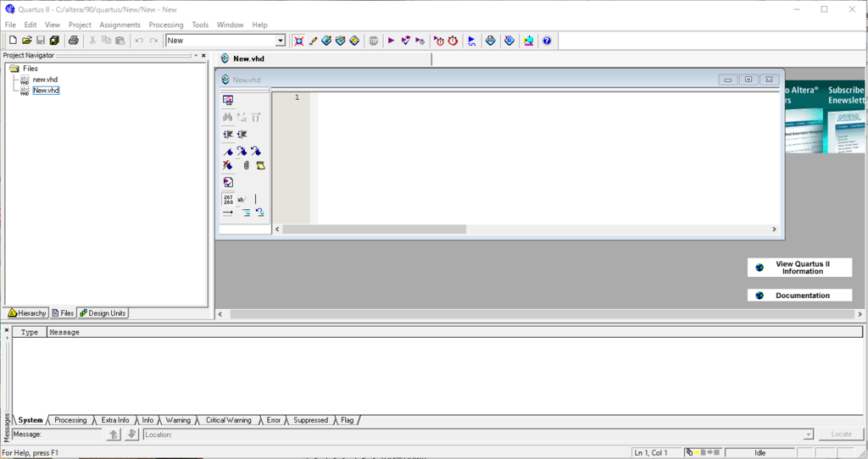This screenshot has height=459, width=868.
Task: Open the Window menu
Action: pyautogui.click(x=231, y=25)
